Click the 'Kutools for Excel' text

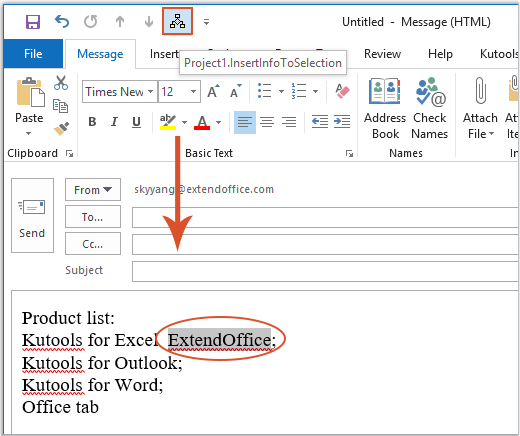pyautogui.click(x=89, y=340)
